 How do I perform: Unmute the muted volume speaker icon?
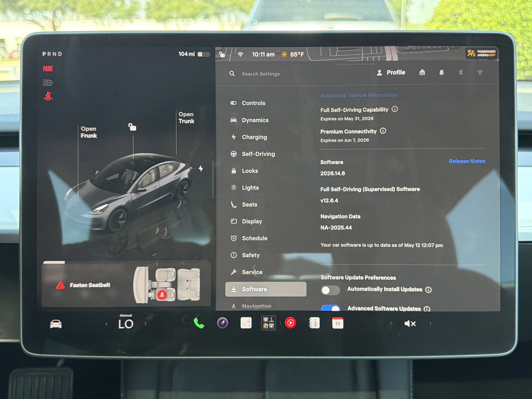click(x=410, y=324)
